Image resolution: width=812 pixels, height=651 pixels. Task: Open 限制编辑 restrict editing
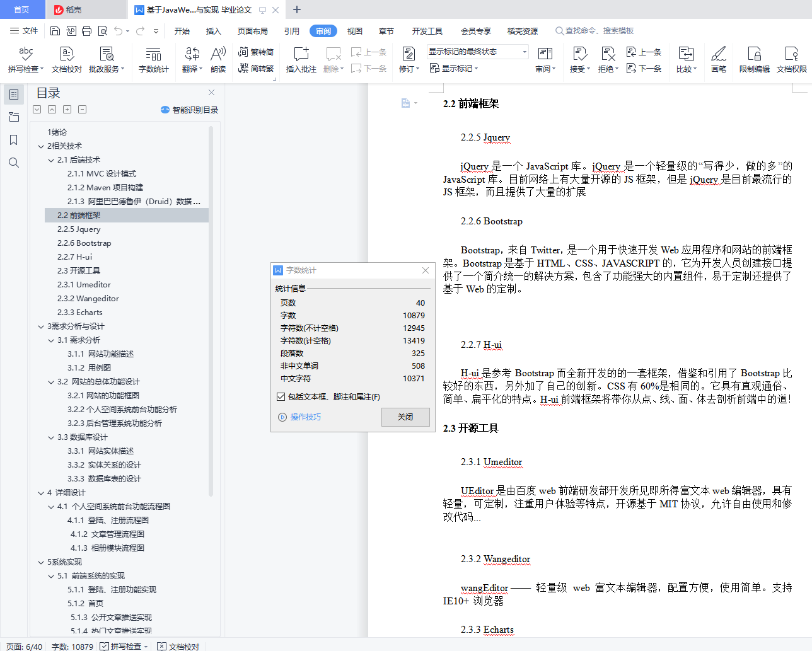[754, 60]
